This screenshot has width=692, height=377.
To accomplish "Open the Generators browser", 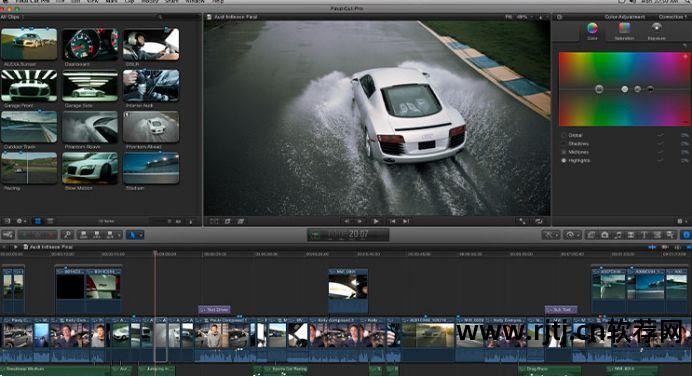I will tap(657, 235).
